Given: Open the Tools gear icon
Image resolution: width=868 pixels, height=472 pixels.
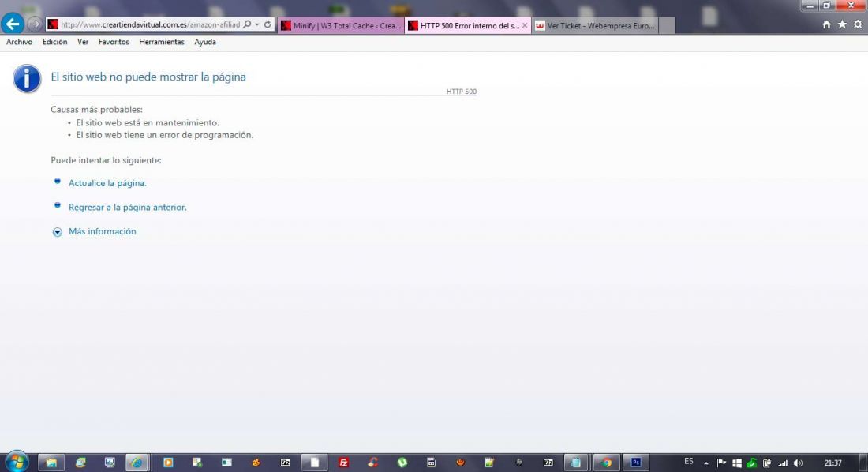Looking at the screenshot, I should pyautogui.click(x=858, y=24).
